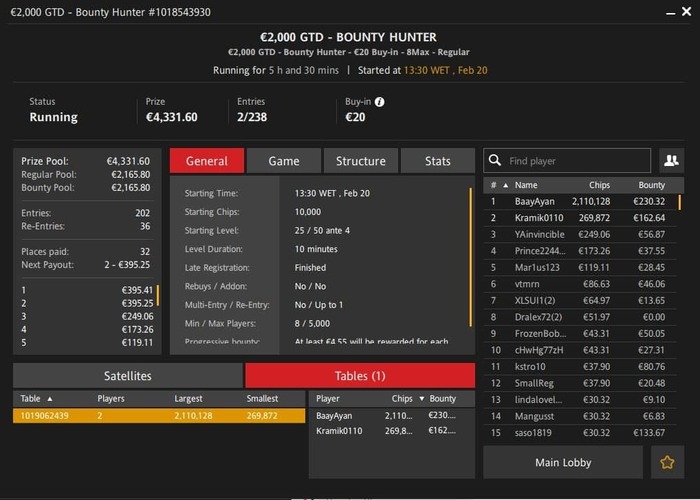The height and width of the screenshot is (500, 700).
Task: Select player XLSUI1(2) row
Action: [x=580, y=300]
